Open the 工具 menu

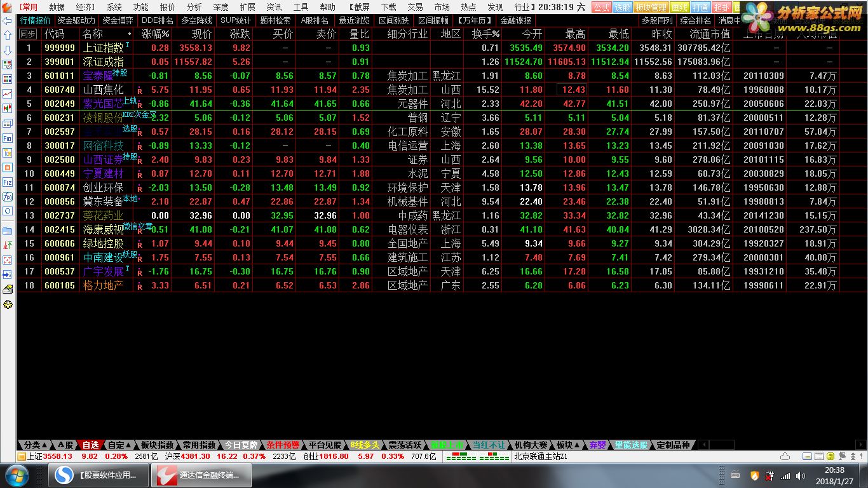[x=301, y=7]
